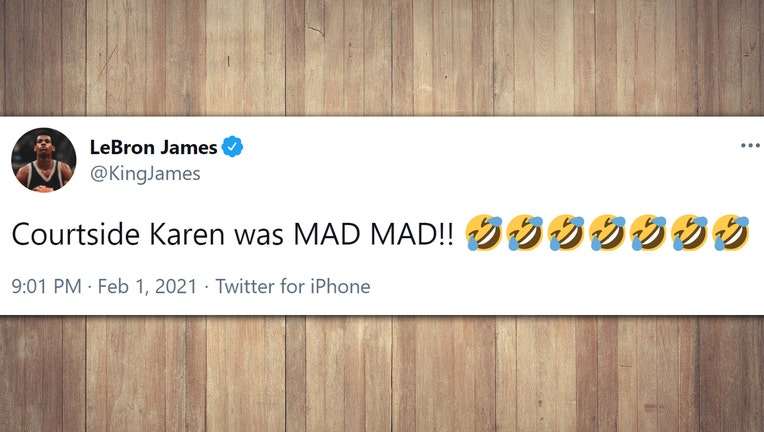Click the middle (fourth) laughing emoji

click(607, 233)
